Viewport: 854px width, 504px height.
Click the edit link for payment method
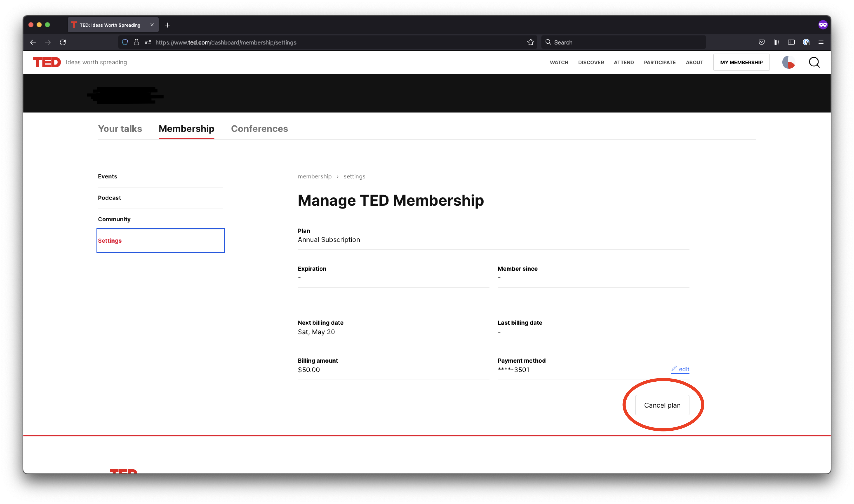click(681, 368)
